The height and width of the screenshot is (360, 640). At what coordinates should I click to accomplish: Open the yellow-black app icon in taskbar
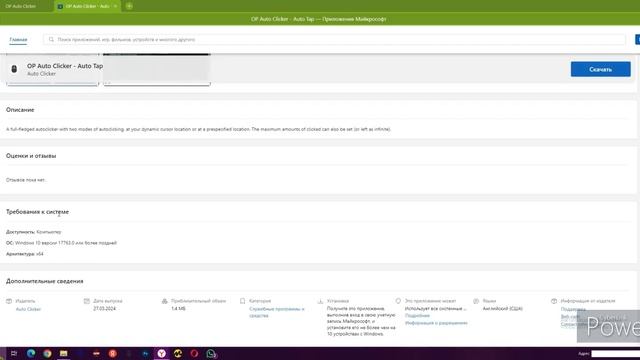(178, 353)
